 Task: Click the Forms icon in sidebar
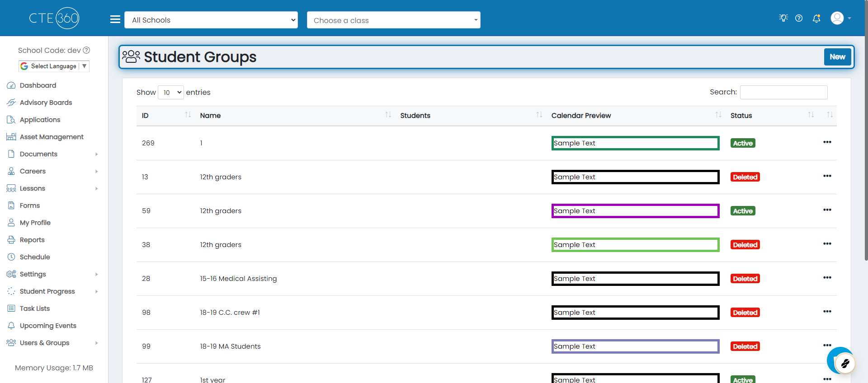[x=11, y=206]
